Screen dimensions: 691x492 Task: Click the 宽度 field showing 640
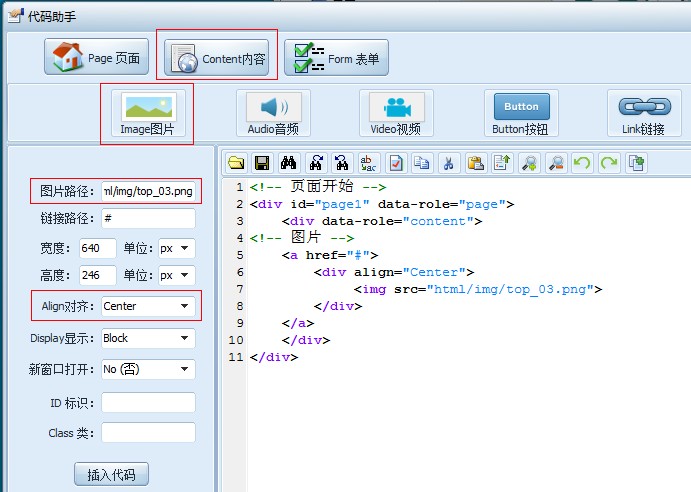click(x=97, y=248)
